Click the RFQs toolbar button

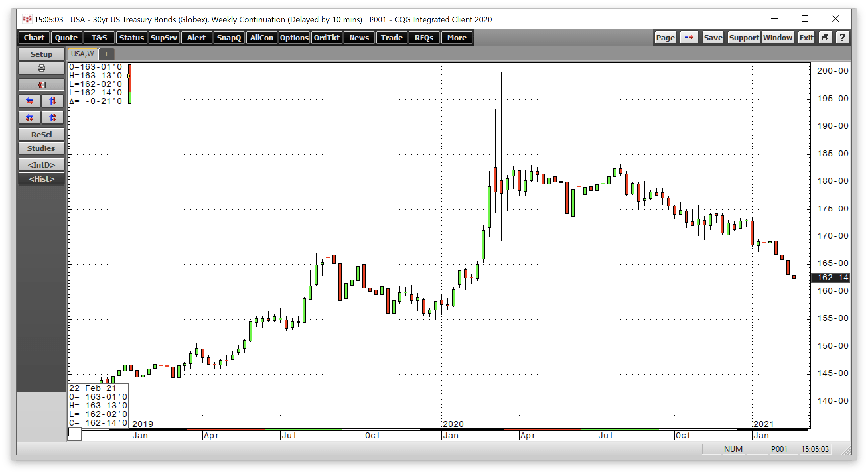[424, 38]
